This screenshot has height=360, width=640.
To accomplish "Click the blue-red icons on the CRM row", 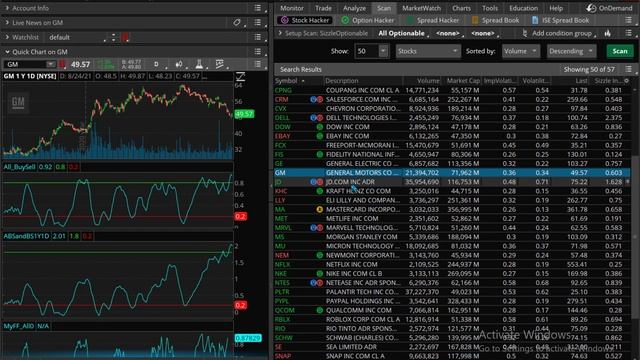I will pos(316,99).
